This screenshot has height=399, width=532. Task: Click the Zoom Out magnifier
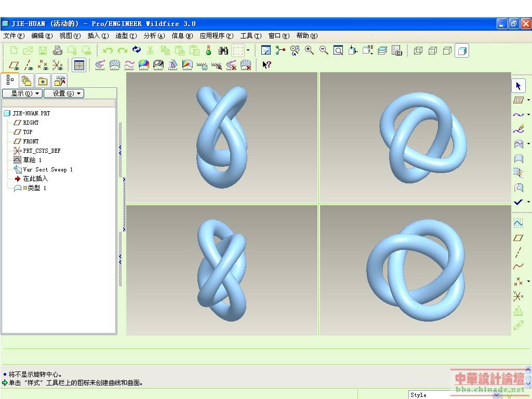pos(324,50)
